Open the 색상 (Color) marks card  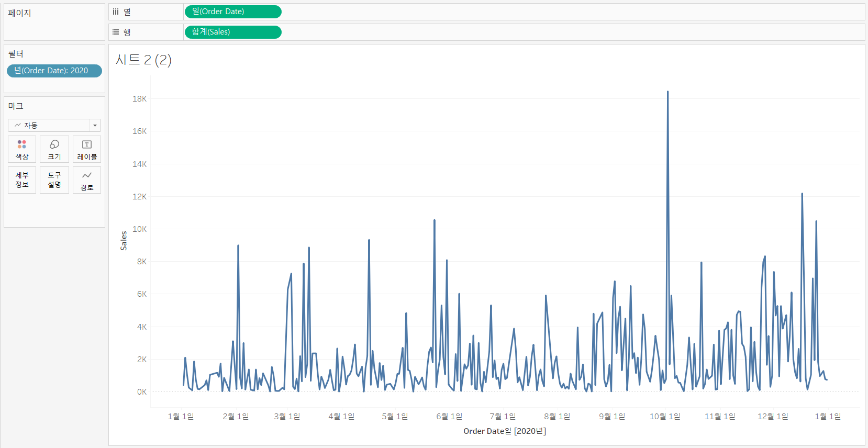click(x=22, y=149)
